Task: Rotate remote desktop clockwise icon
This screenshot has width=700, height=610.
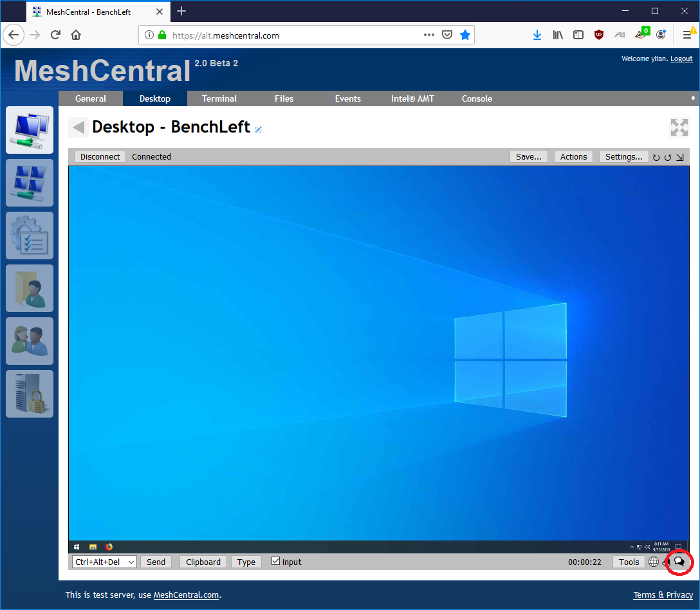Action: [x=656, y=157]
